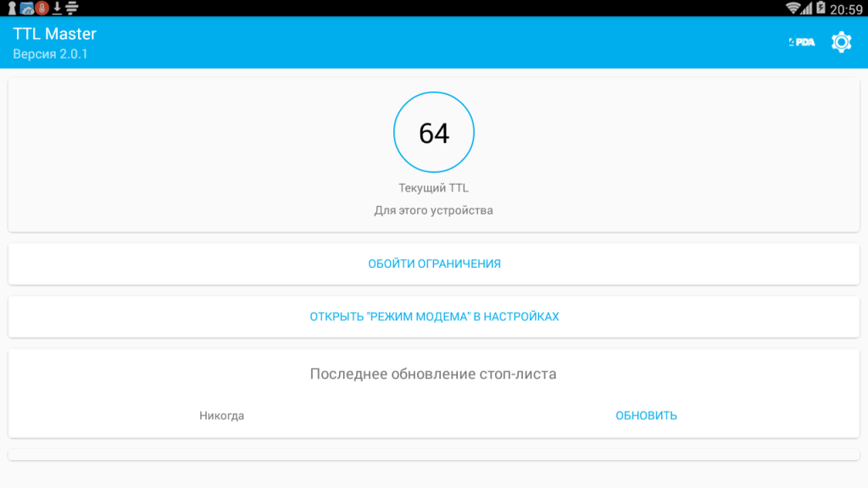This screenshot has height=488, width=868.
Task: Tap ОБНОВИТЬ to update the stop-list
Action: tap(646, 415)
